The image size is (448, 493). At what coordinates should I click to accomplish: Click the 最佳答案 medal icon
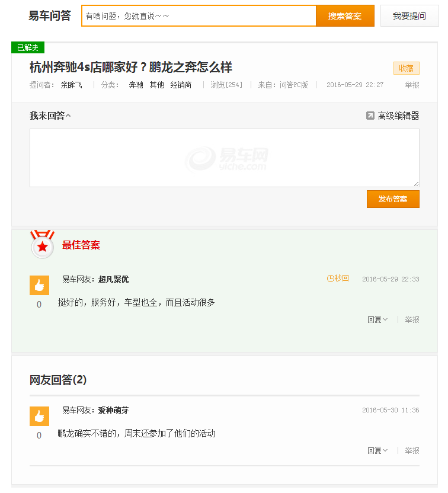coord(43,245)
